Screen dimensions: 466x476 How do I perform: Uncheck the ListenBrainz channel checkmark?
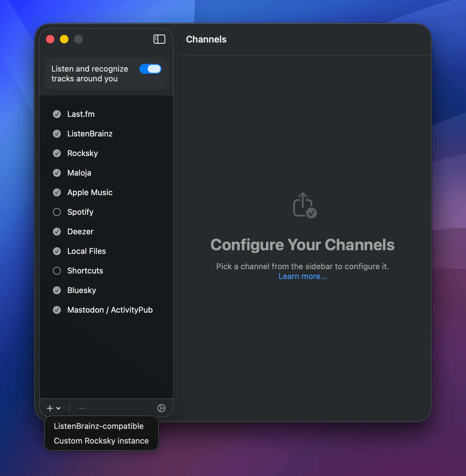[57, 134]
